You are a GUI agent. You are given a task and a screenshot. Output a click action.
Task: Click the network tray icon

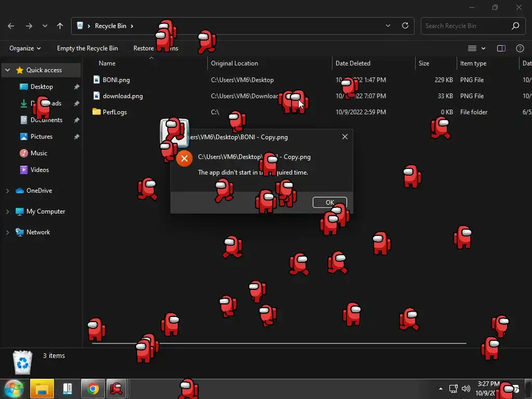coord(453,389)
